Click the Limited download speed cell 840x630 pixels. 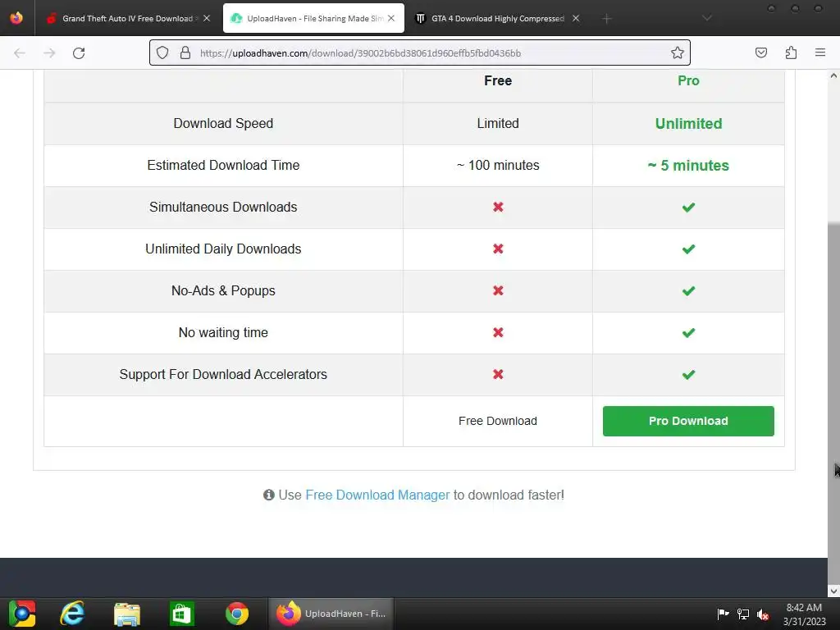pyautogui.click(x=498, y=123)
